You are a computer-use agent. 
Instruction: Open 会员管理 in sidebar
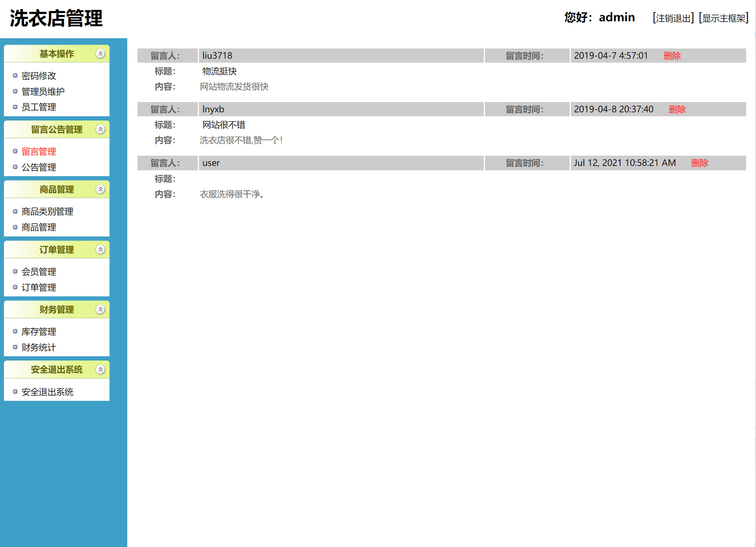tap(39, 272)
